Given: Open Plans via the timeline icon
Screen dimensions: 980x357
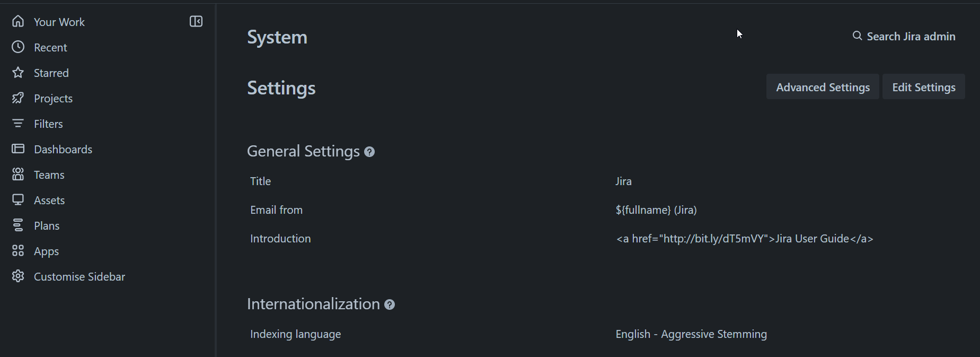Looking at the screenshot, I should point(17,225).
